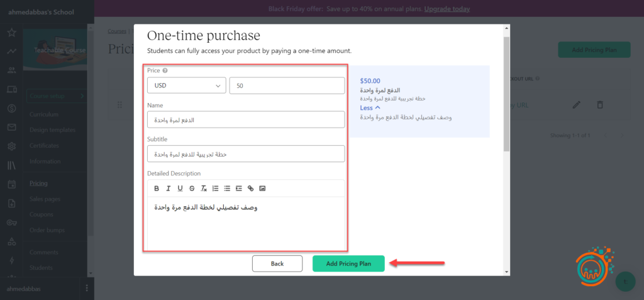This screenshot has width=644, height=300.
Task: Collapse preview details with the Less toggle
Action: pyautogui.click(x=370, y=108)
